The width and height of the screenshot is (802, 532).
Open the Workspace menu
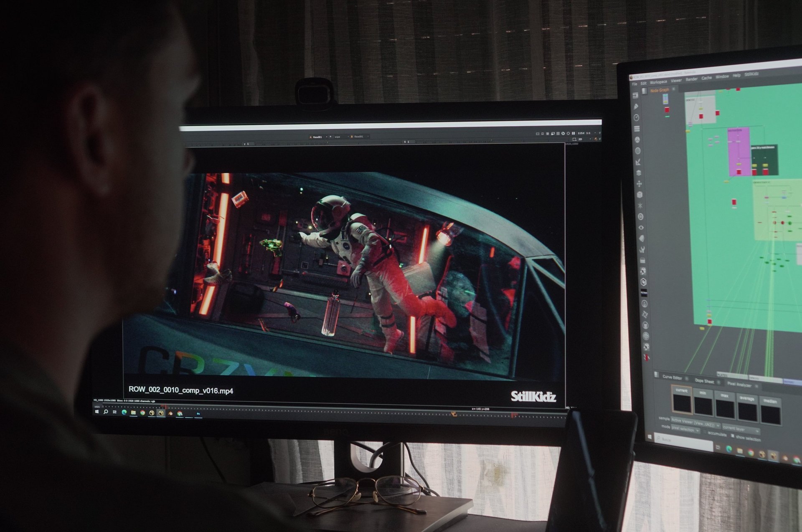coord(658,82)
